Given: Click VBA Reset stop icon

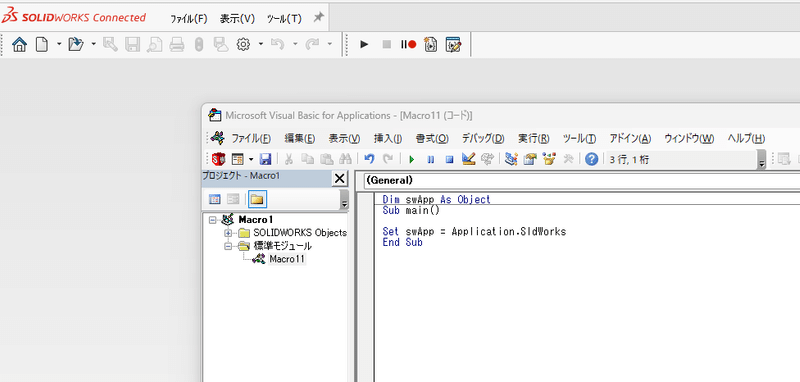Looking at the screenshot, I should pyautogui.click(x=449, y=160).
